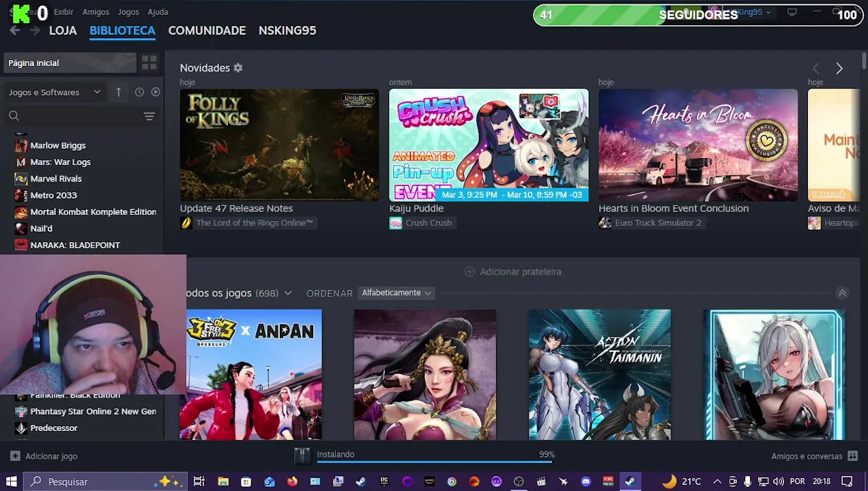Click the library vertical scrollbar
Viewport: 868px width, 491px height.
click(864, 61)
